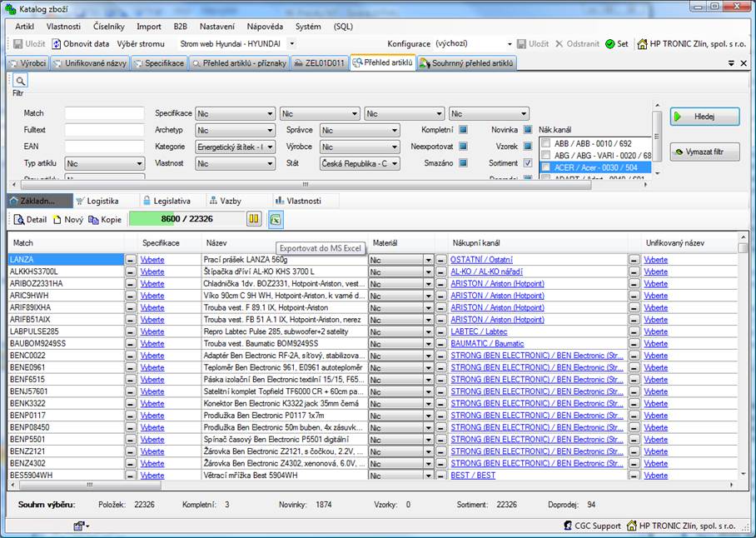
Task: Open the Výrobce dropdown
Action: (x=360, y=147)
